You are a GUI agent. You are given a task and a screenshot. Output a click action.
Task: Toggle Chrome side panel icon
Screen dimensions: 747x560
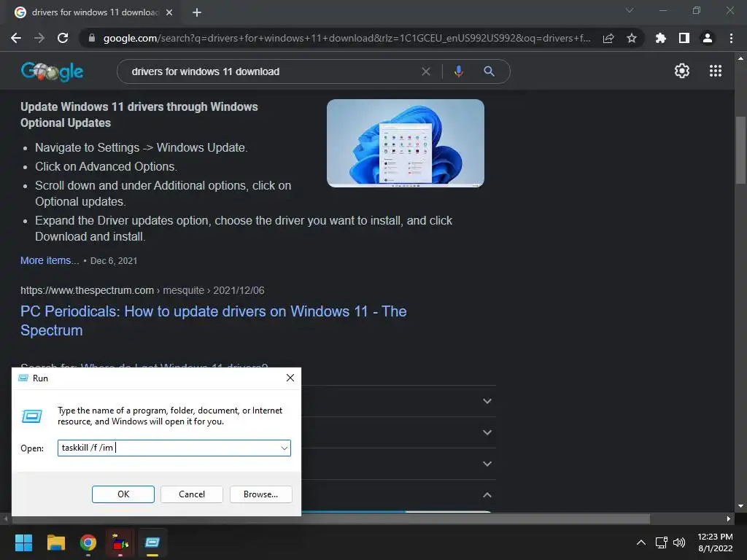[684, 38]
